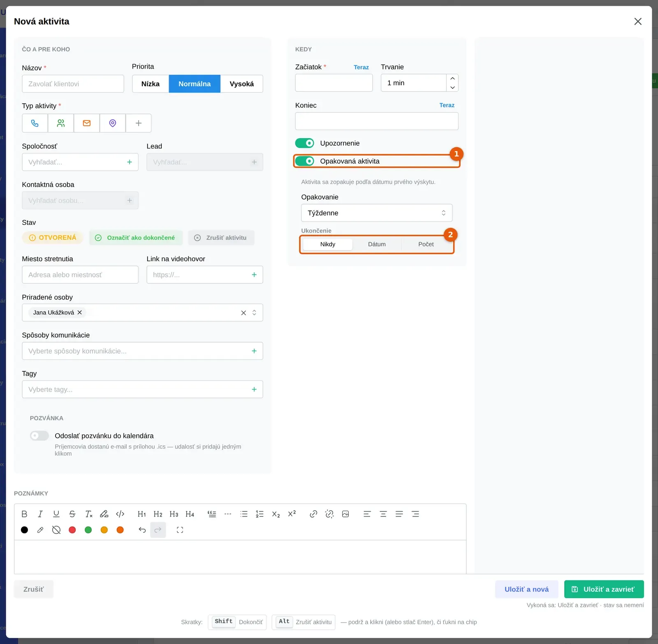Undo last change in notes editor

click(142, 530)
